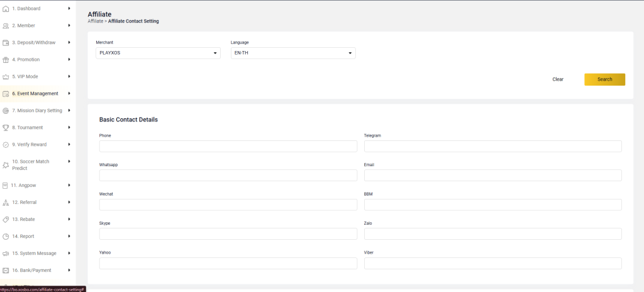The image size is (644, 292).
Task: Click the Report pie chart icon
Action: pyautogui.click(x=6, y=237)
